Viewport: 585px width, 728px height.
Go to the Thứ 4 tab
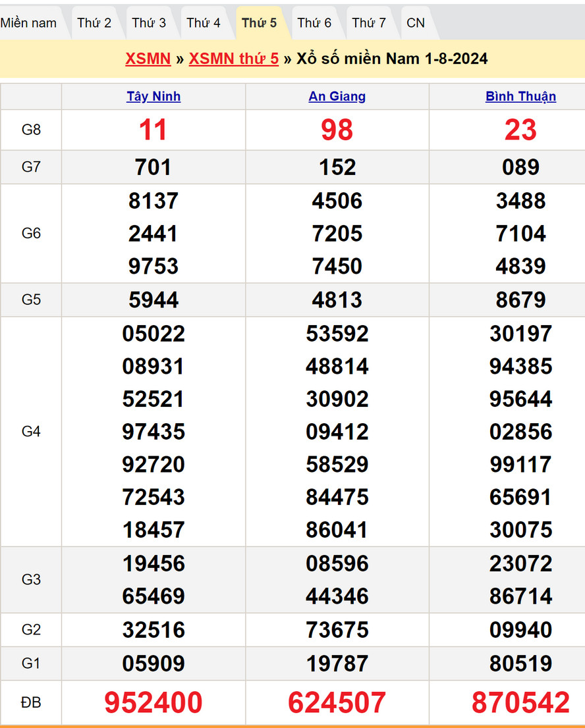pyautogui.click(x=204, y=23)
